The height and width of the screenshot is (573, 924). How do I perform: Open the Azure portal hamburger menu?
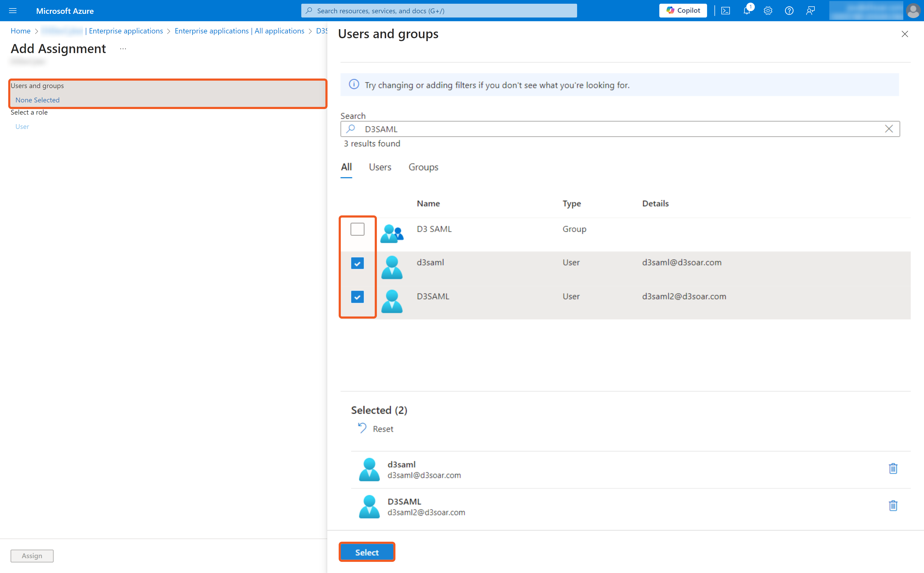[12, 11]
